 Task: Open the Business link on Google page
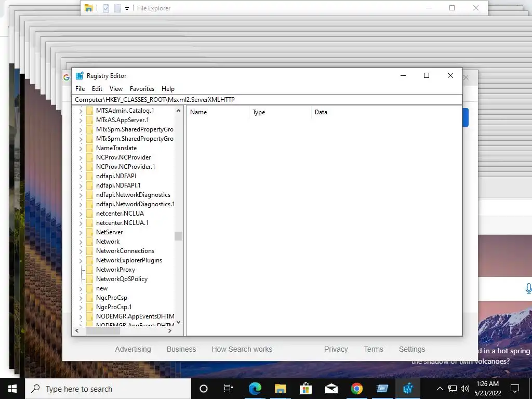(x=181, y=349)
